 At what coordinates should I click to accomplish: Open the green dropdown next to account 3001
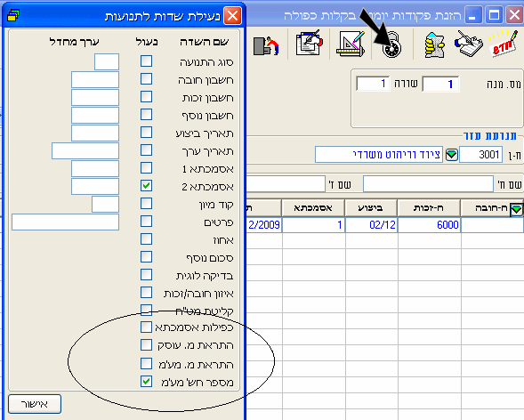pos(451,155)
